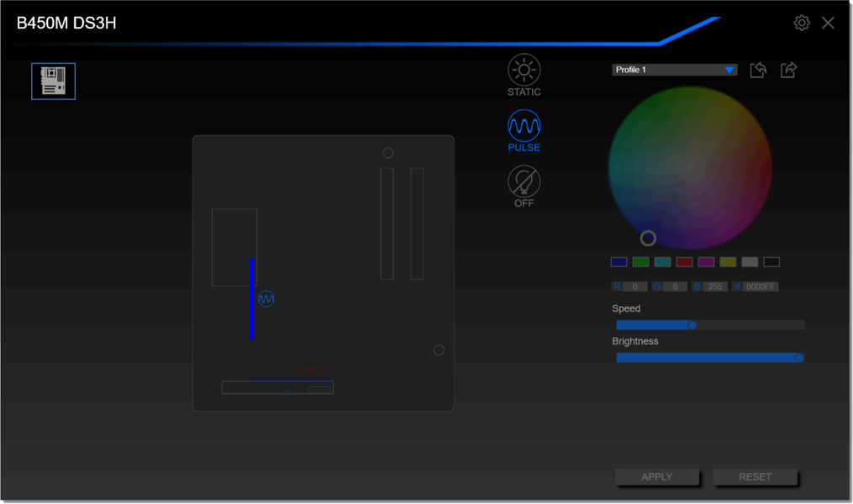Image resolution: width=853 pixels, height=504 pixels.
Task: Pick the gray color swatch
Action: (x=750, y=262)
